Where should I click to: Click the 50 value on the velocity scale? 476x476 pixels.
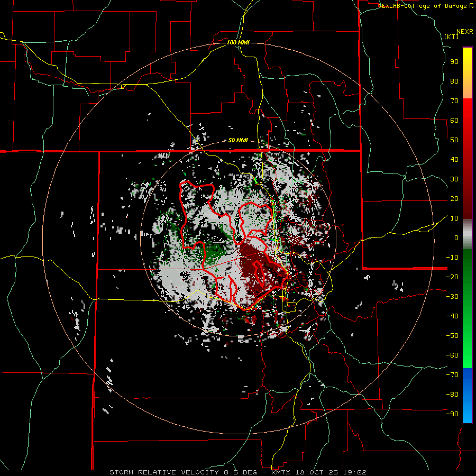coord(454,140)
